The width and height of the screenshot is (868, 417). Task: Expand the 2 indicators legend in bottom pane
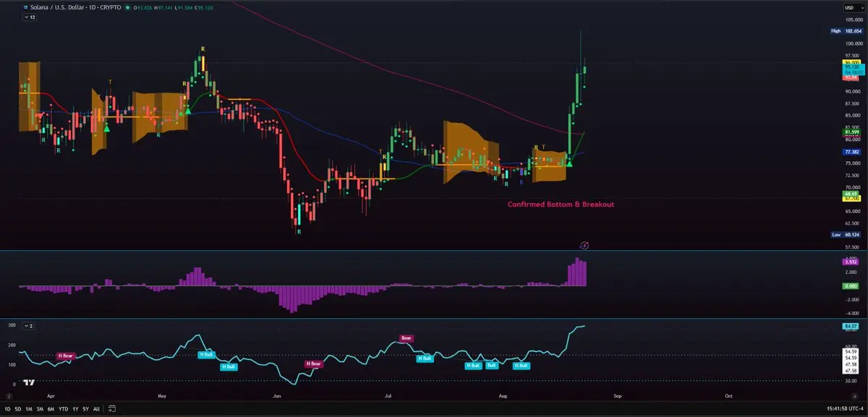(29, 326)
